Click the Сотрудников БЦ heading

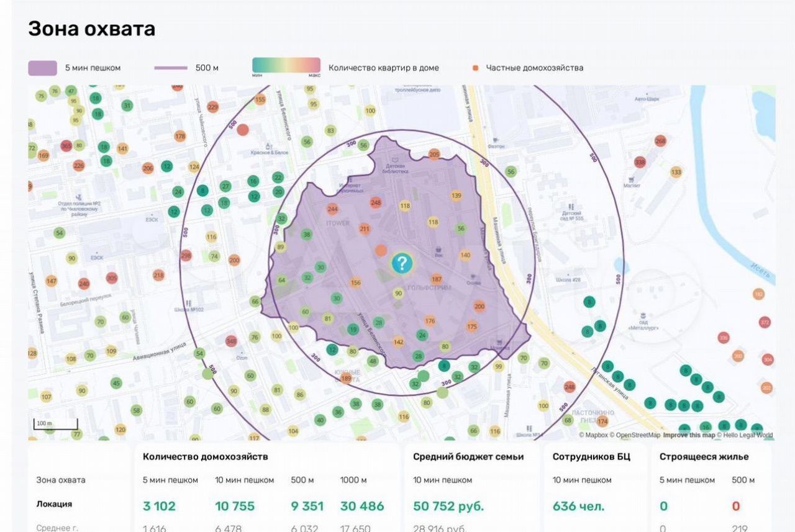click(x=591, y=457)
